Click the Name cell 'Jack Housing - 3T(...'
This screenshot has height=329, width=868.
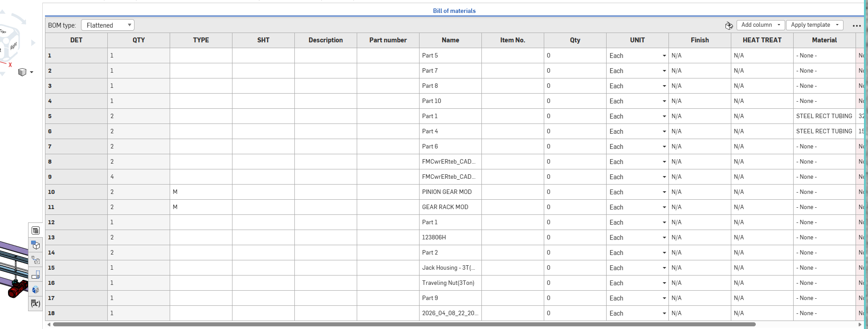click(x=450, y=268)
